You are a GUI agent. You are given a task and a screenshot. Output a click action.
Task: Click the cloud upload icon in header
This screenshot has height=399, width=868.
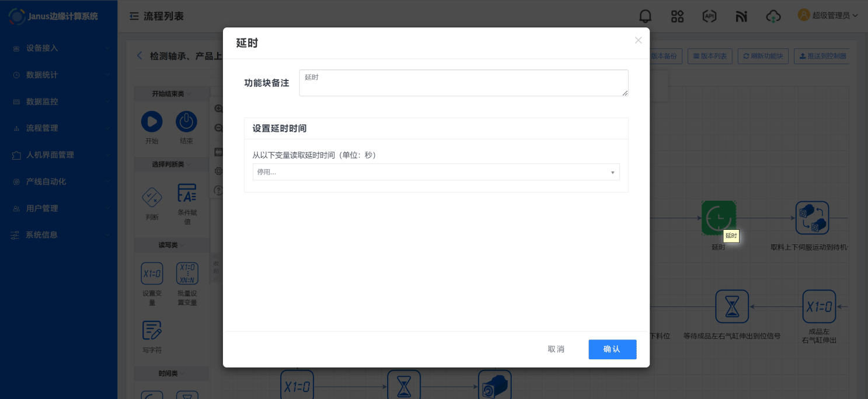tap(773, 16)
